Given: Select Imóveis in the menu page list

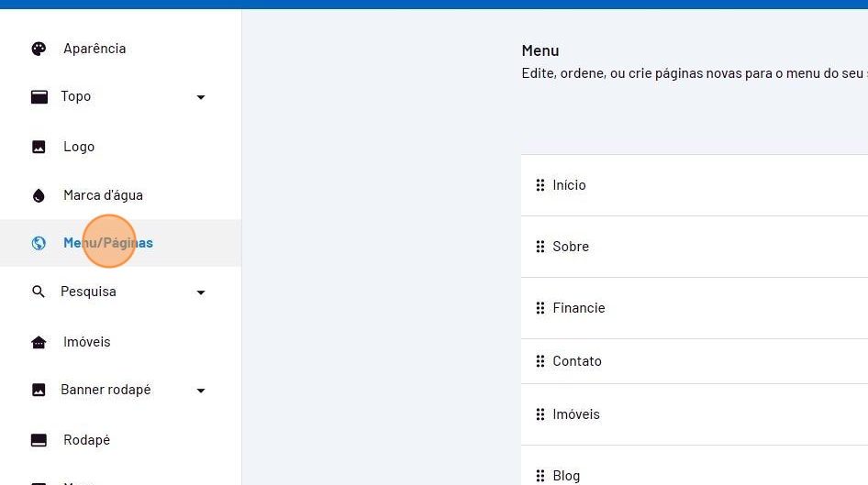Looking at the screenshot, I should (x=576, y=414).
